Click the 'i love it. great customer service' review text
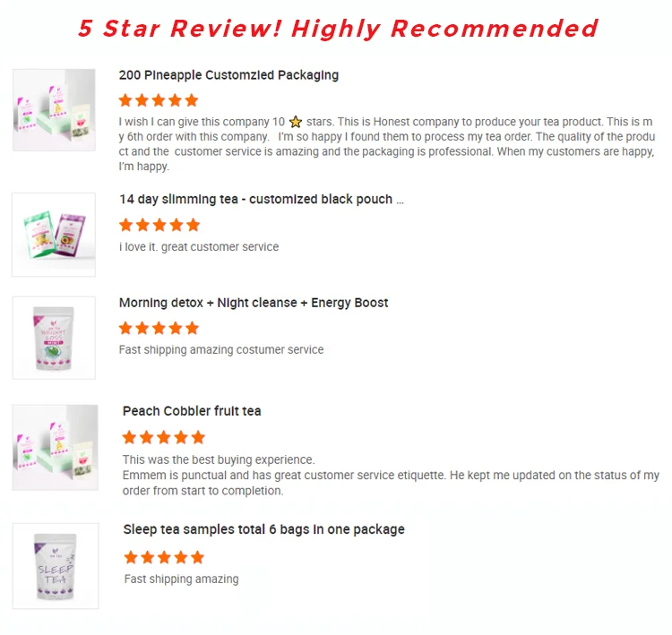The image size is (672, 635). coord(199,247)
